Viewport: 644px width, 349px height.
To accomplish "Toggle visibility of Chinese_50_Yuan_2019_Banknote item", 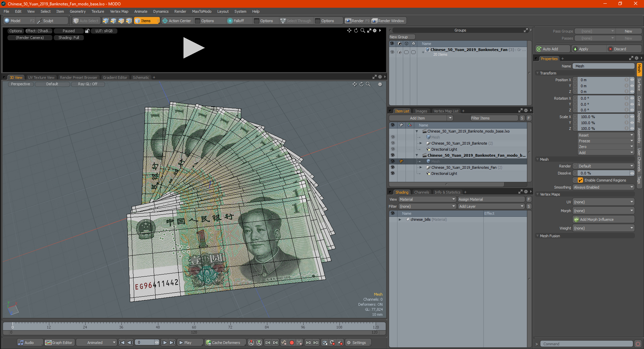I will (392, 143).
